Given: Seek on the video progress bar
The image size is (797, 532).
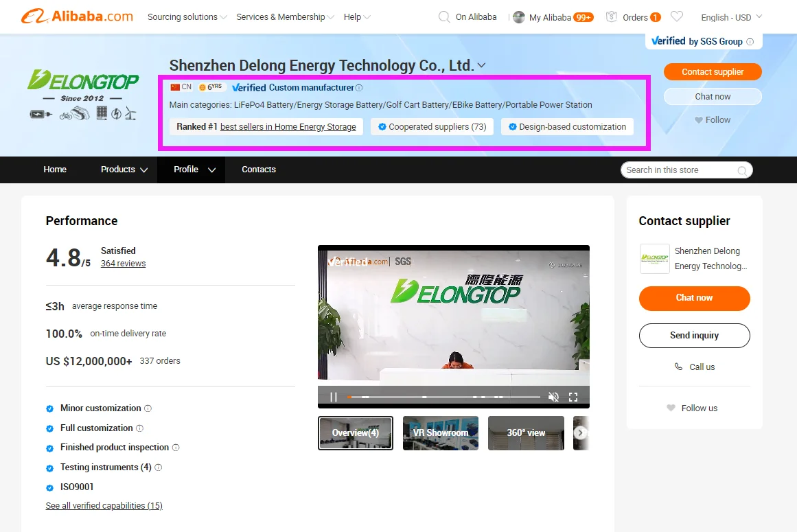Looking at the screenshot, I should [x=443, y=397].
